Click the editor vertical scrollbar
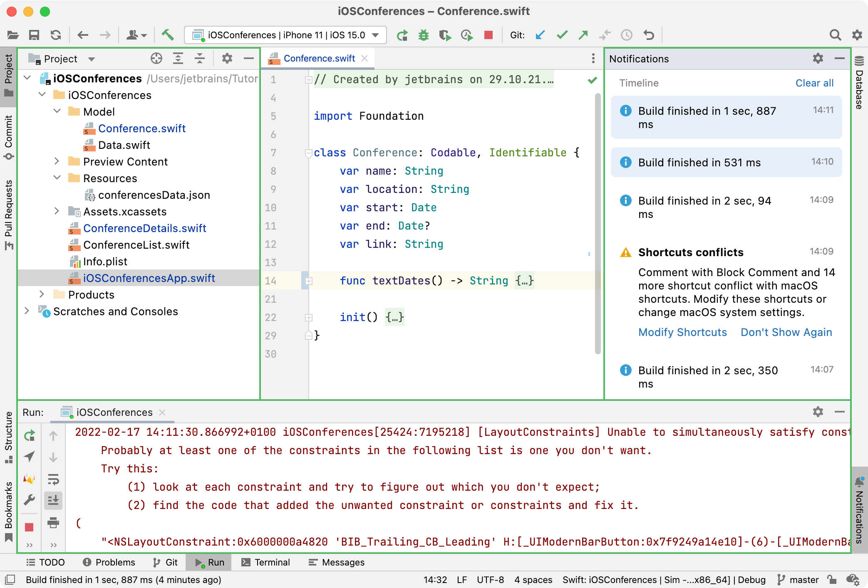This screenshot has width=868, height=588. click(x=598, y=224)
